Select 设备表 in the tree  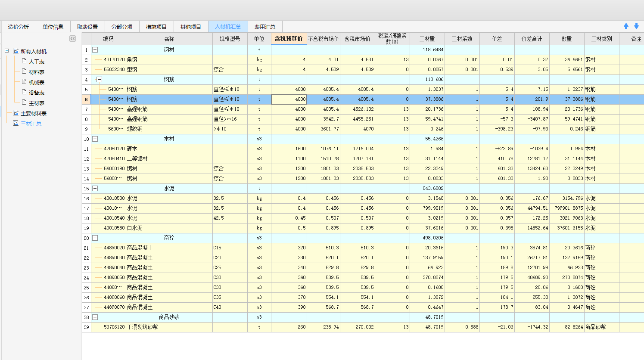(37, 93)
